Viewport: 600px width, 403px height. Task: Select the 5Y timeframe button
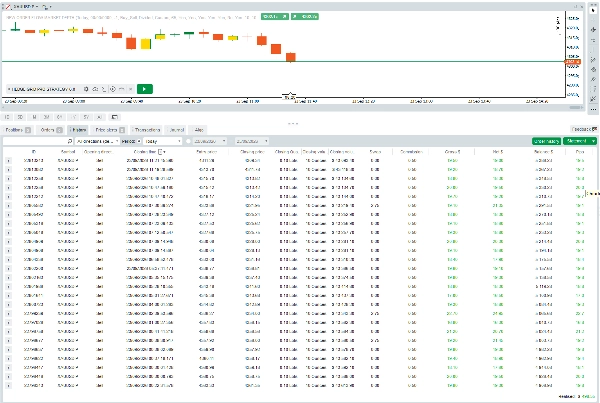click(86, 117)
